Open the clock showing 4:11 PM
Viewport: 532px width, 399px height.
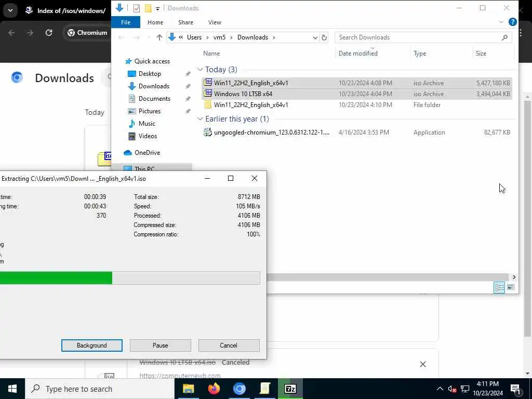point(487,389)
